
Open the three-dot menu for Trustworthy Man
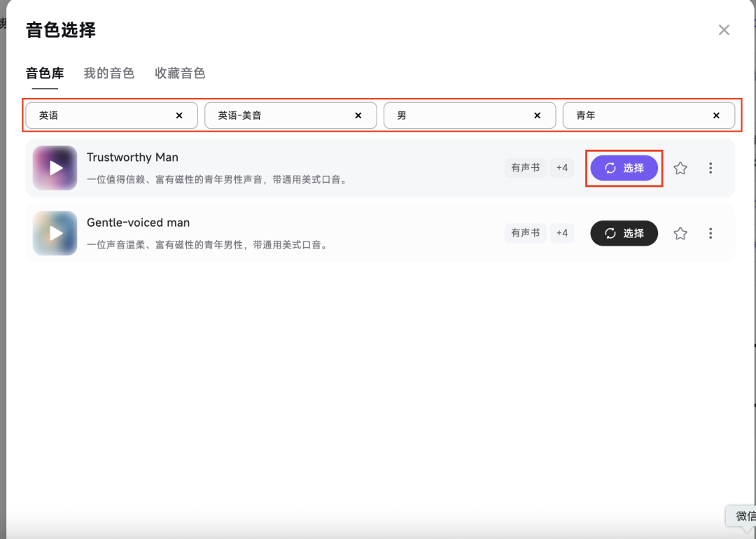click(710, 168)
